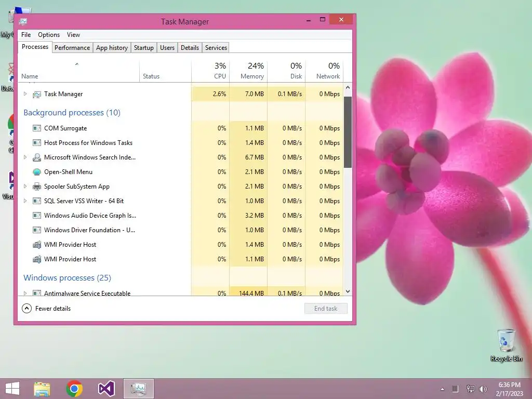This screenshot has height=399, width=532.
Task: Collapse view with Fewer details
Action: [46, 309]
